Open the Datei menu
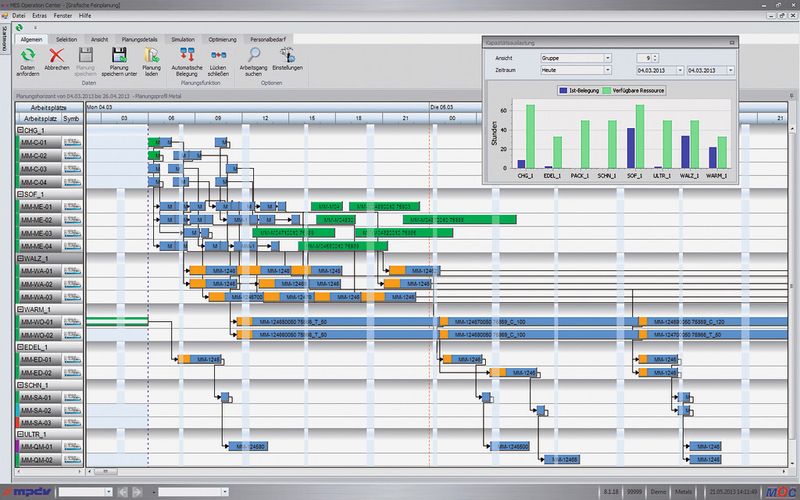The width and height of the screenshot is (800, 500). [x=18, y=16]
